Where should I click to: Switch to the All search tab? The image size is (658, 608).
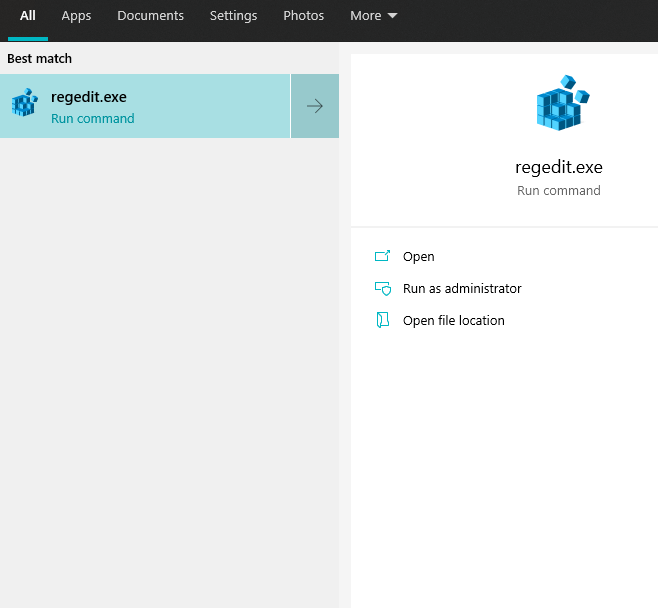click(x=28, y=16)
